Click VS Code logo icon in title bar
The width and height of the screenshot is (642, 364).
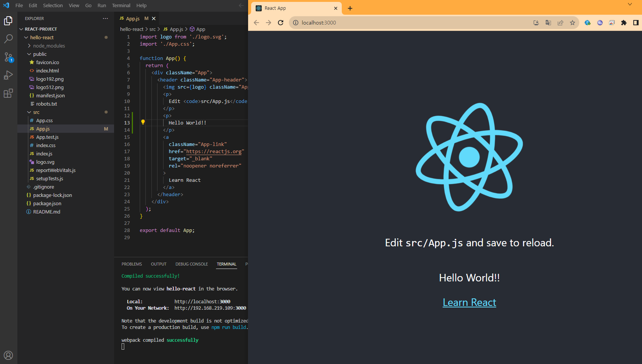click(x=6, y=5)
